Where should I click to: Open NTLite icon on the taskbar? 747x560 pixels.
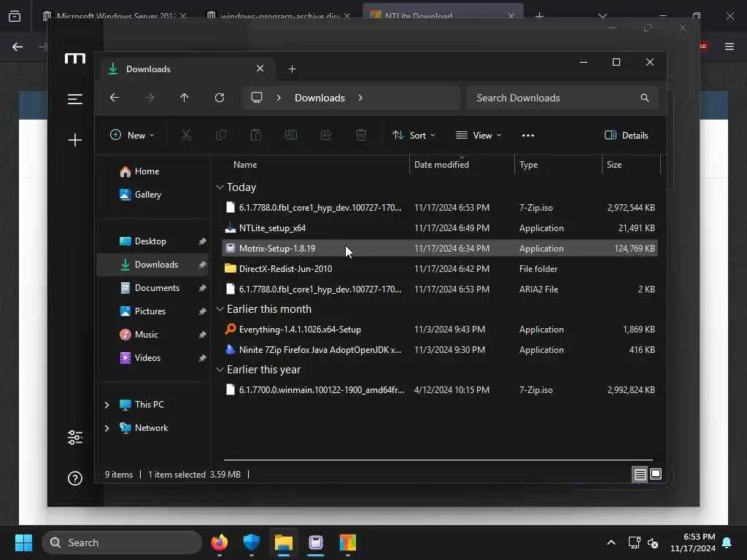348,542
